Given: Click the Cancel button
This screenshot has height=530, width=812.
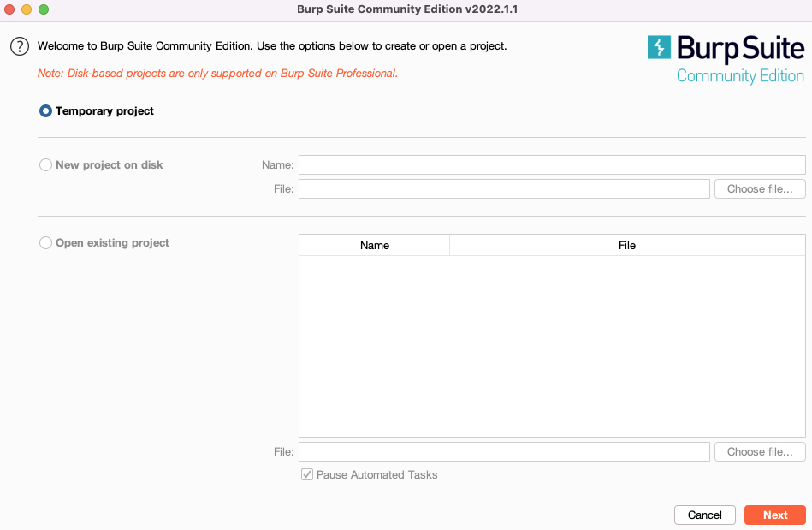Looking at the screenshot, I should pos(704,515).
